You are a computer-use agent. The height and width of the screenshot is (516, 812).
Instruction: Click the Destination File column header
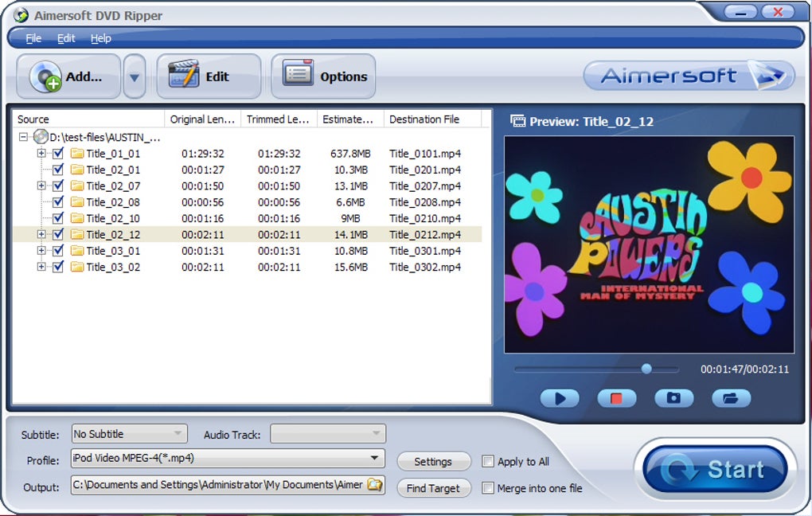pos(432,119)
